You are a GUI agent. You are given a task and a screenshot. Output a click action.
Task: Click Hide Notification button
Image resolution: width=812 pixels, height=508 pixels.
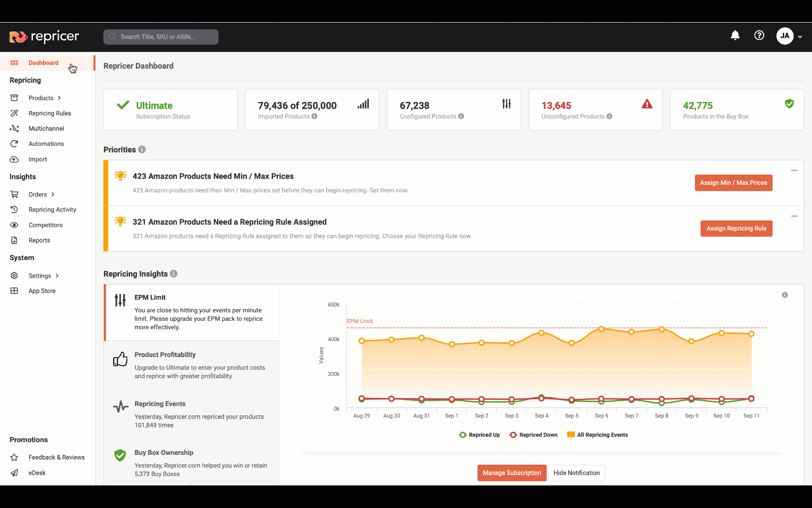click(x=577, y=473)
